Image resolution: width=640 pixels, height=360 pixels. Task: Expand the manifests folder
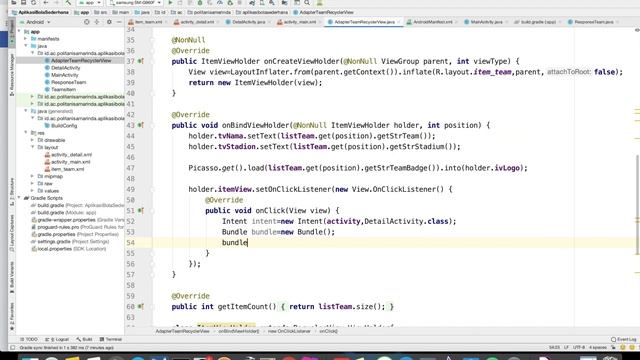[26, 39]
